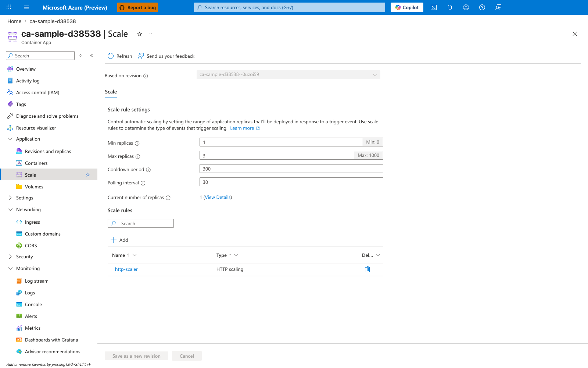Viewport: 588px width, 368px height.
Task: Favorite the ca-sample-d38538 Scale page star
Action: pyautogui.click(x=140, y=34)
